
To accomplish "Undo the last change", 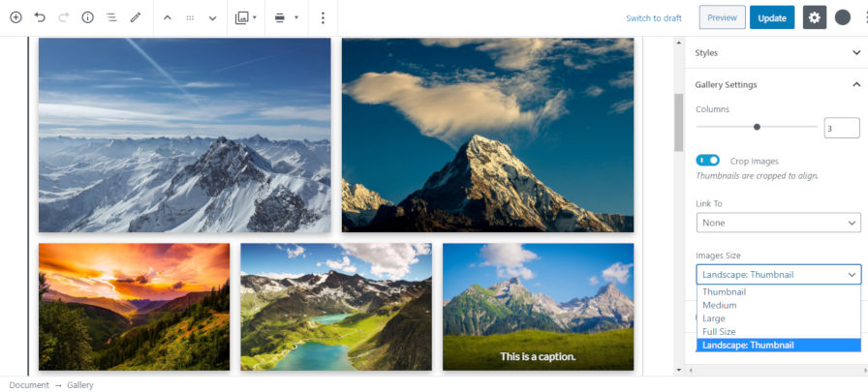I will [40, 17].
